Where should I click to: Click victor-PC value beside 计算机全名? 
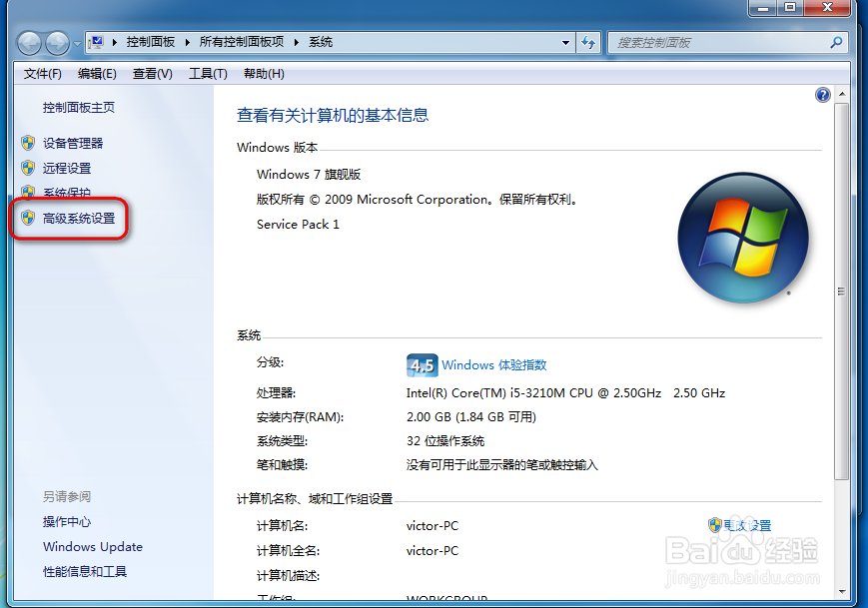[433, 550]
